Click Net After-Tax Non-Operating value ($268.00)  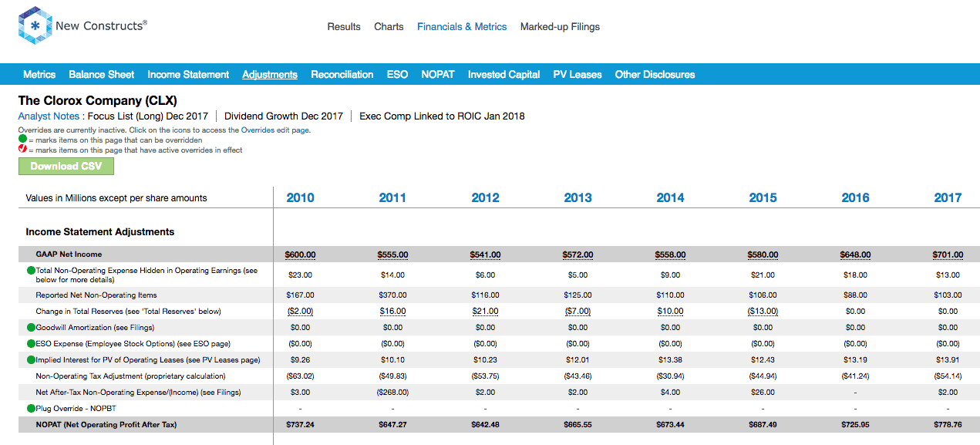[392, 393]
